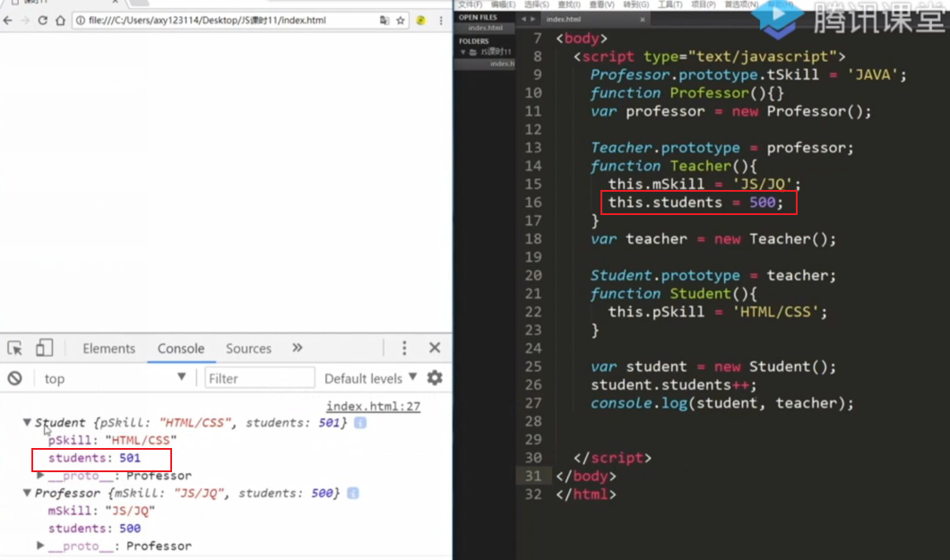Expand the __proto__ under the Student object

40,475
